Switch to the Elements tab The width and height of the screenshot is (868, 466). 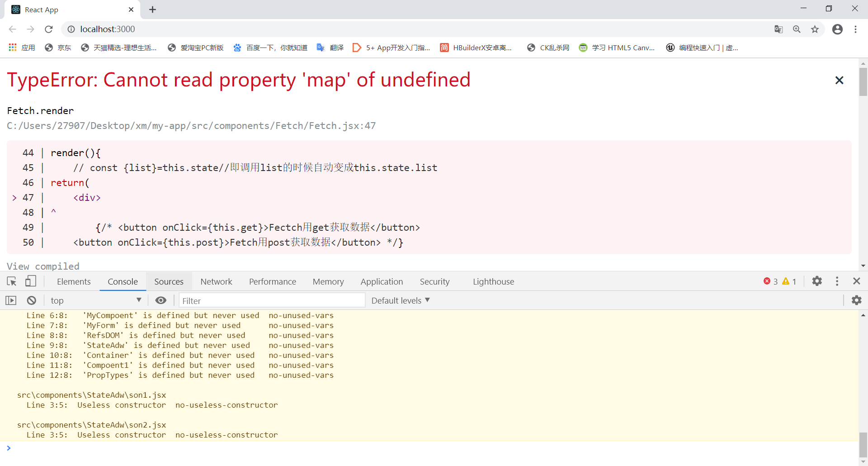pyautogui.click(x=74, y=281)
